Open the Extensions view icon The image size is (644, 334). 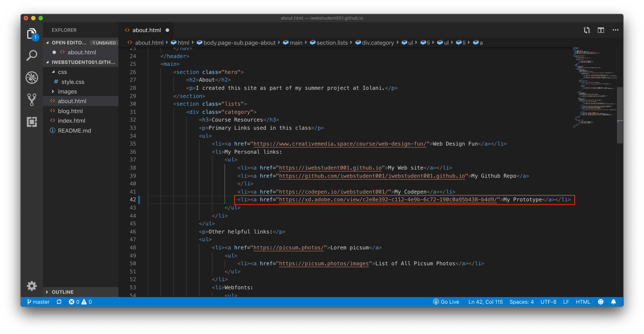[32, 122]
